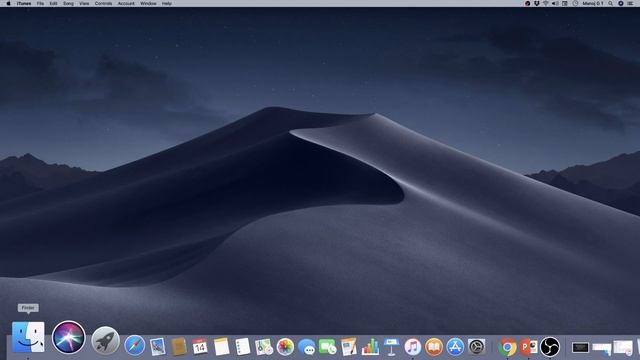Open Keynote podium icon

(x=391, y=347)
